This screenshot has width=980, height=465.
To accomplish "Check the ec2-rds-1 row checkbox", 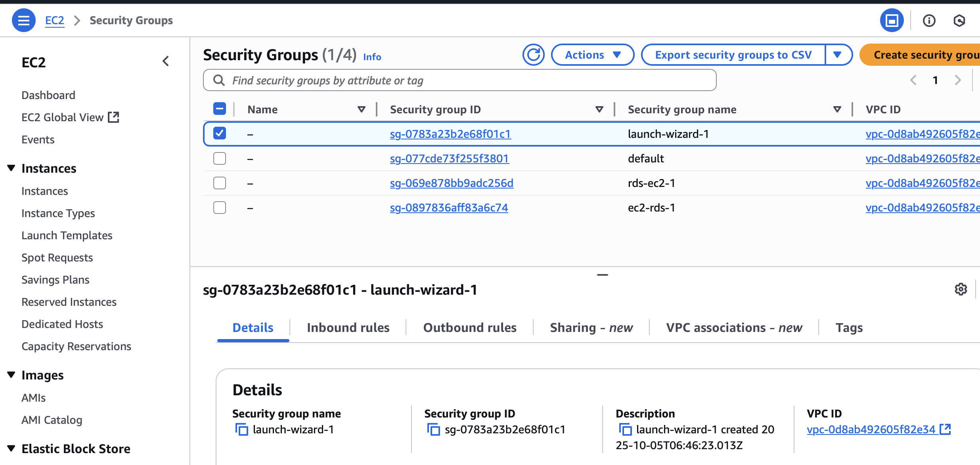I will coord(220,208).
